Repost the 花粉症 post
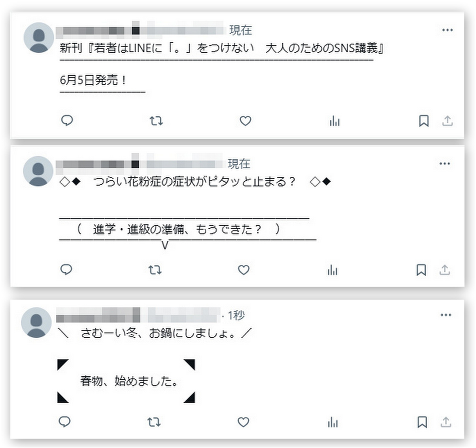The image size is (476, 448). (155, 270)
